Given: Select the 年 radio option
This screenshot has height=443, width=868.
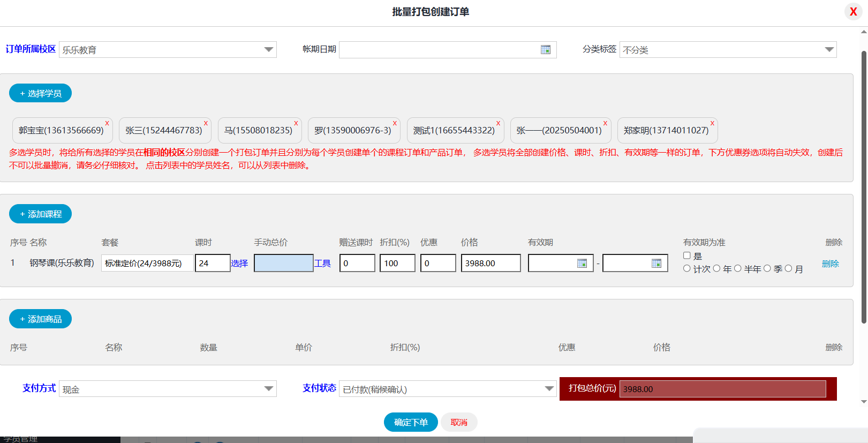Looking at the screenshot, I should [716, 268].
